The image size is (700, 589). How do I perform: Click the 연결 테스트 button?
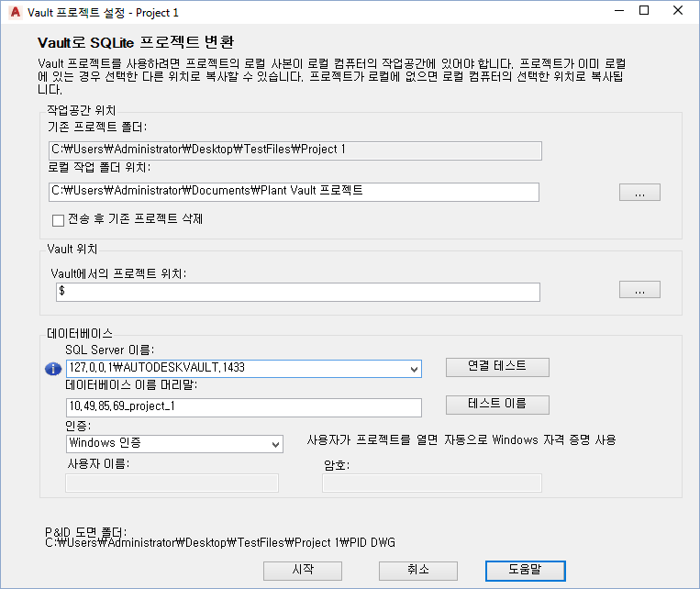pyautogui.click(x=497, y=367)
